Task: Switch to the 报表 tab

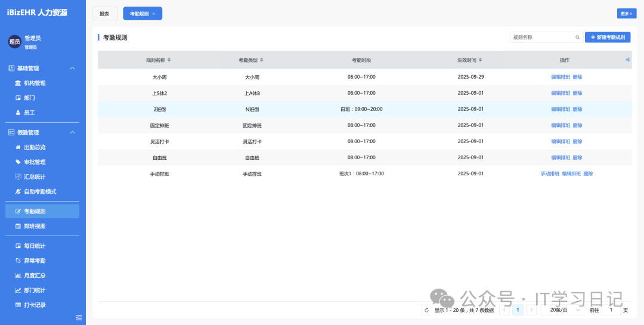Action: [105, 14]
